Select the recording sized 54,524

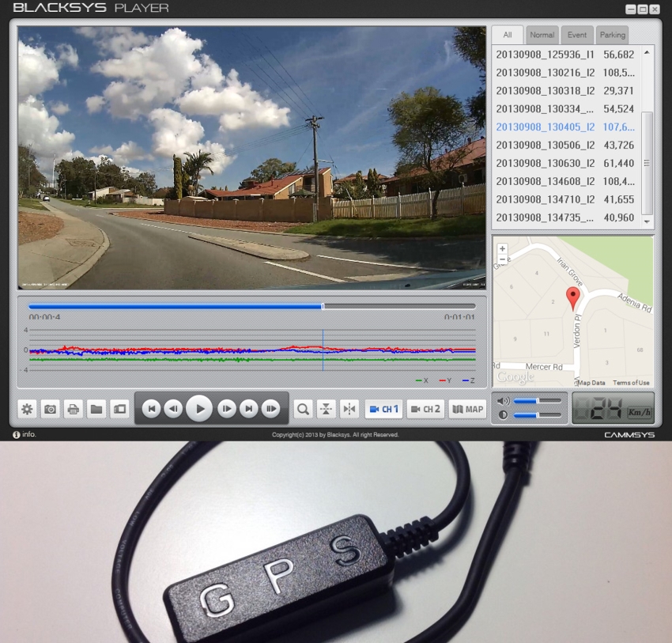coord(566,109)
